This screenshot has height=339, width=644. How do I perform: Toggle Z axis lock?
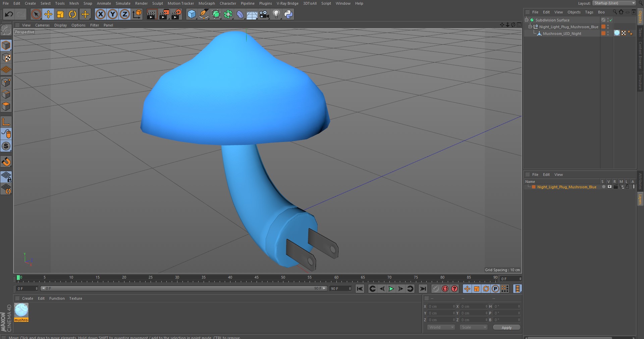(x=125, y=14)
